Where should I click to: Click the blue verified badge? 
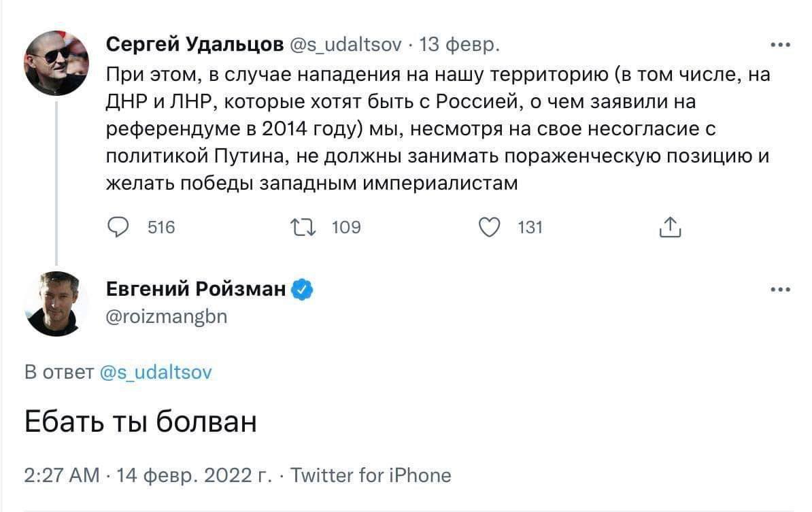303,290
